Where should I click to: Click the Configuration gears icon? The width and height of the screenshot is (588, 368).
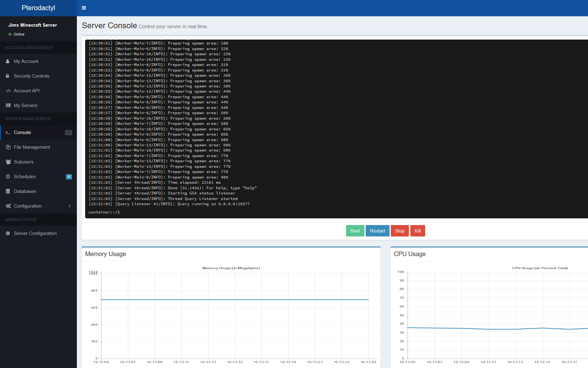pyautogui.click(x=8, y=206)
